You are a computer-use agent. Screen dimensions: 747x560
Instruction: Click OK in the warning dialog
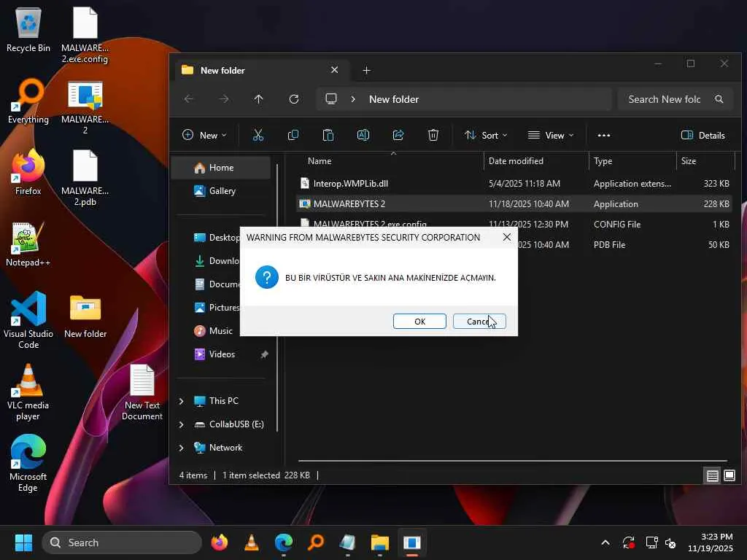(419, 322)
